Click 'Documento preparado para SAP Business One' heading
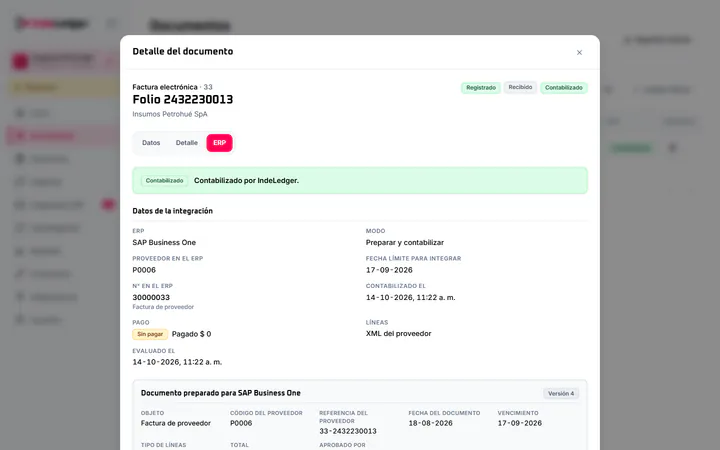The width and height of the screenshot is (720, 450). point(221,393)
